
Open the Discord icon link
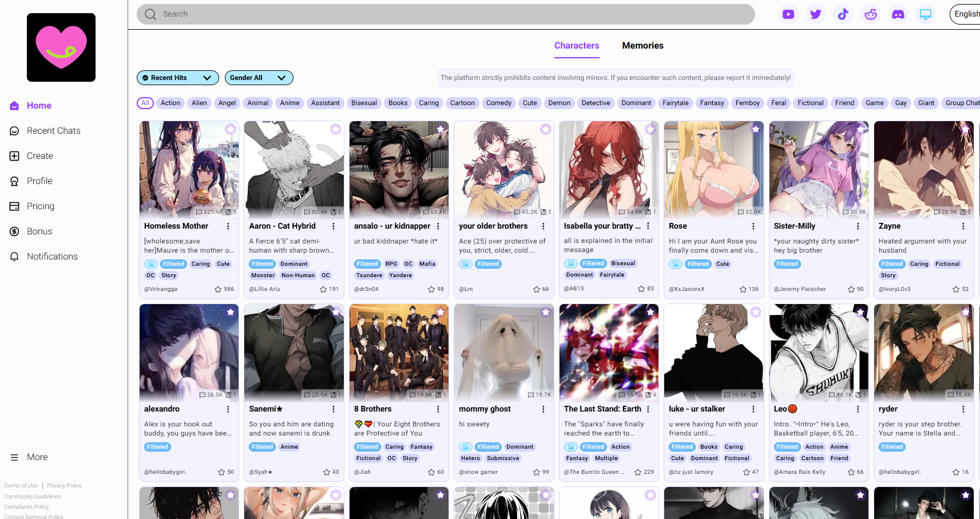(x=898, y=14)
